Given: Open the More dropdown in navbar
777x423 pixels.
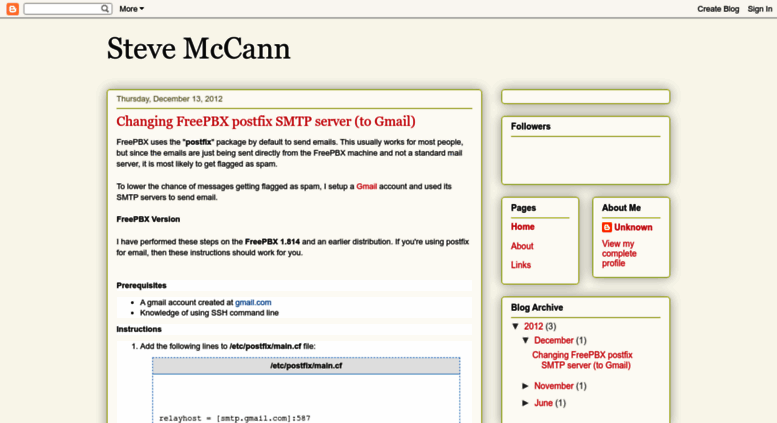Looking at the screenshot, I should coord(131,9).
